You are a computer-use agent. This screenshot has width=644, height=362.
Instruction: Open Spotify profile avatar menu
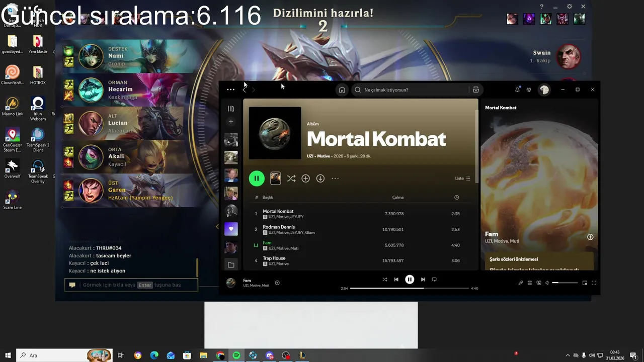(x=544, y=89)
